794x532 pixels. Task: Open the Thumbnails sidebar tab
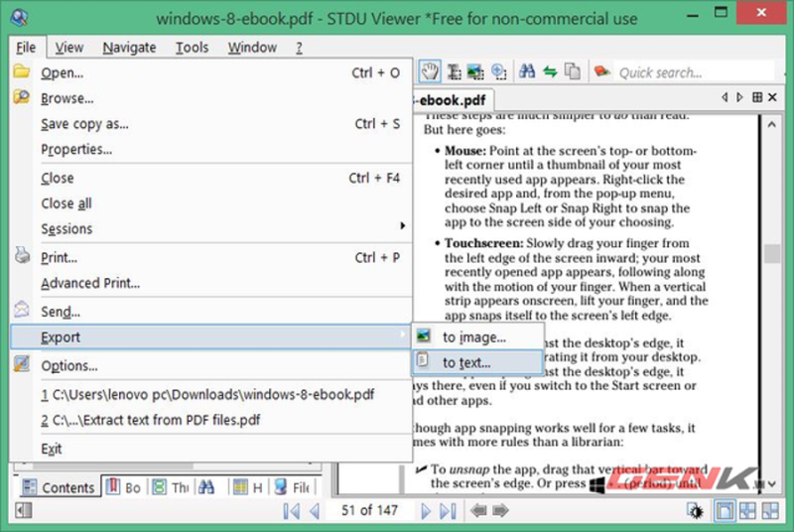coord(171,487)
